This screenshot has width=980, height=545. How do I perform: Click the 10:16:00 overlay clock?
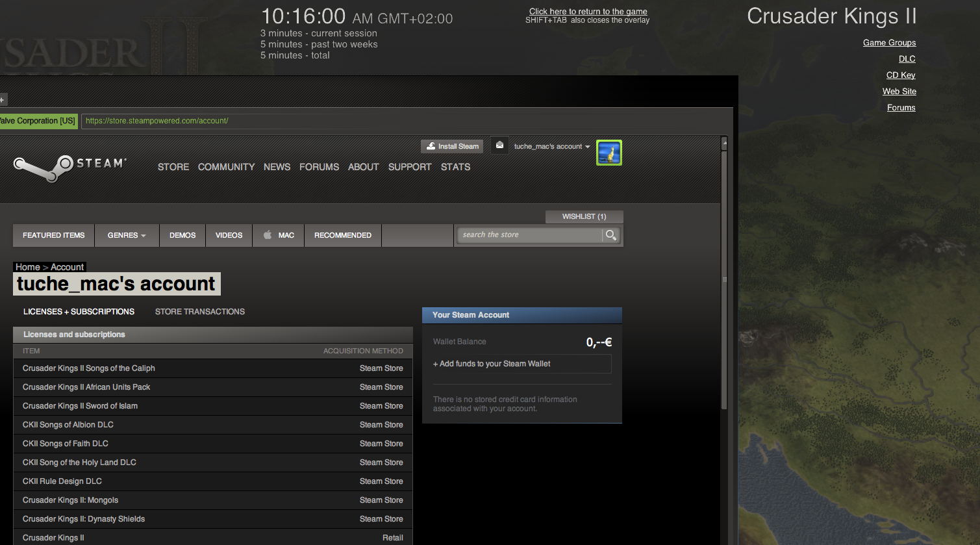point(303,16)
